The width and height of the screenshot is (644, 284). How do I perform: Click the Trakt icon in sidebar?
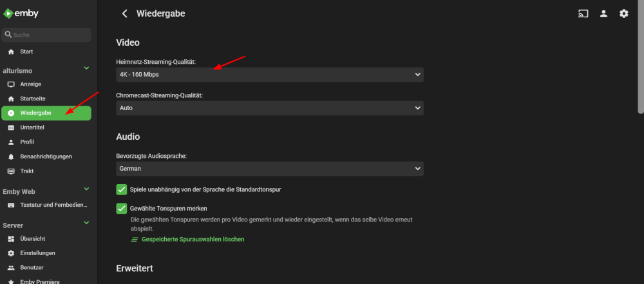(11, 171)
